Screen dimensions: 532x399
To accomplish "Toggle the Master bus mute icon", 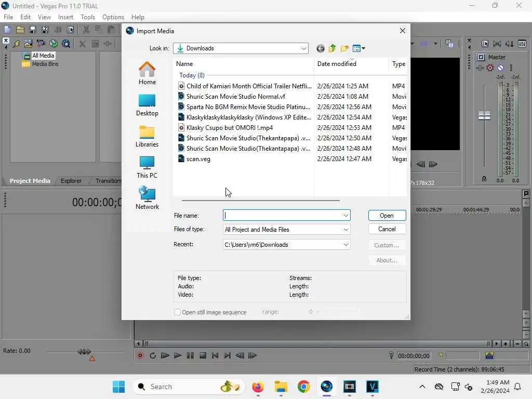I will 501,68.
